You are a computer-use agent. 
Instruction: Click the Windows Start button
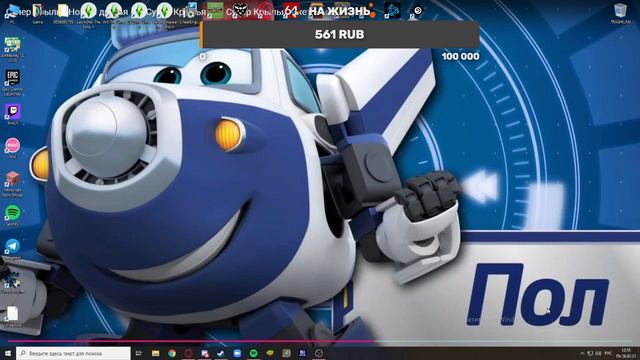pyautogui.click(x=8, y=353)
